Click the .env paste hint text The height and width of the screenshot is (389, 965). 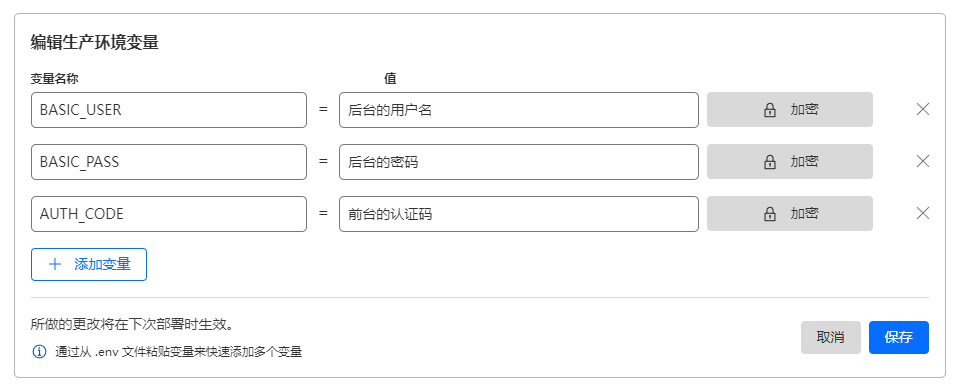click(x=178, y=353)
